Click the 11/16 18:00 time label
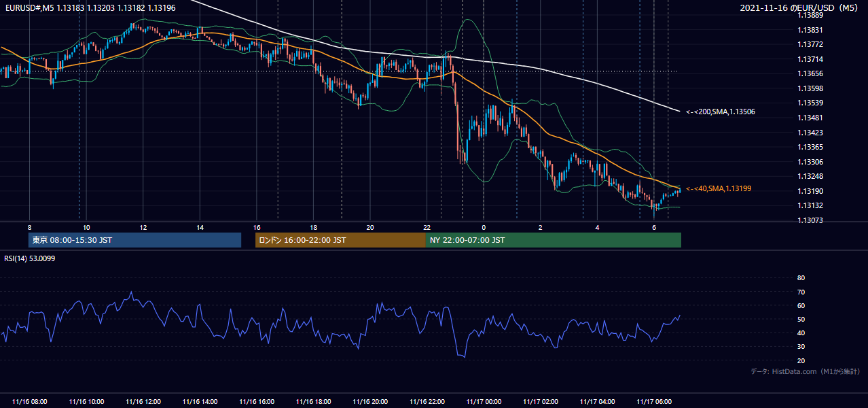This screenshot has height=408, width=868. point(313,402)
